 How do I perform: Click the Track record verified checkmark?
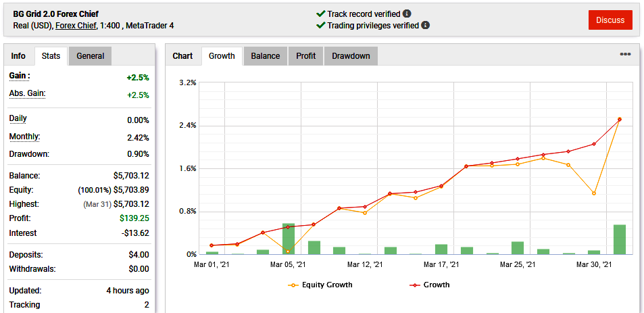[x=321, y=14]
